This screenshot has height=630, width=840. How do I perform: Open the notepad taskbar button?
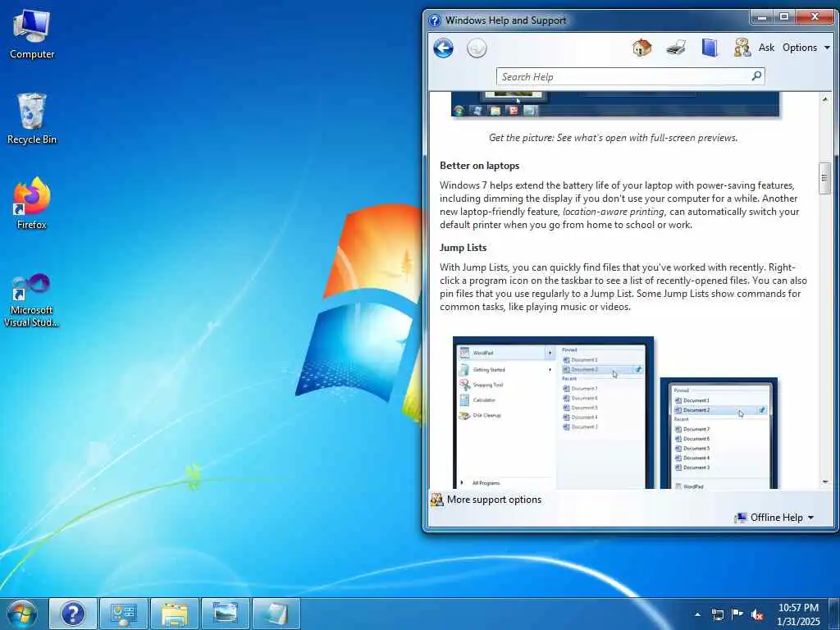pos(276,614)
